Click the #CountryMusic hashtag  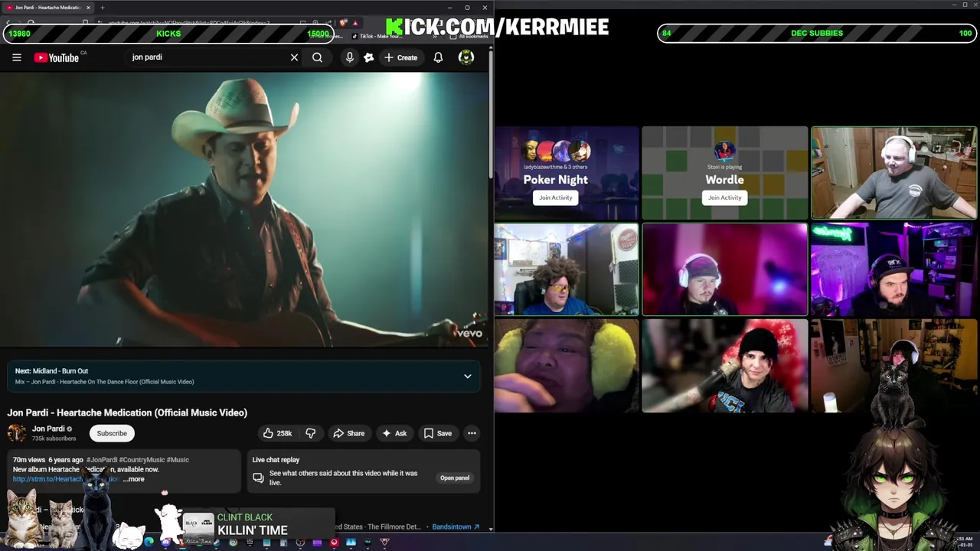[x=142, y=460]
